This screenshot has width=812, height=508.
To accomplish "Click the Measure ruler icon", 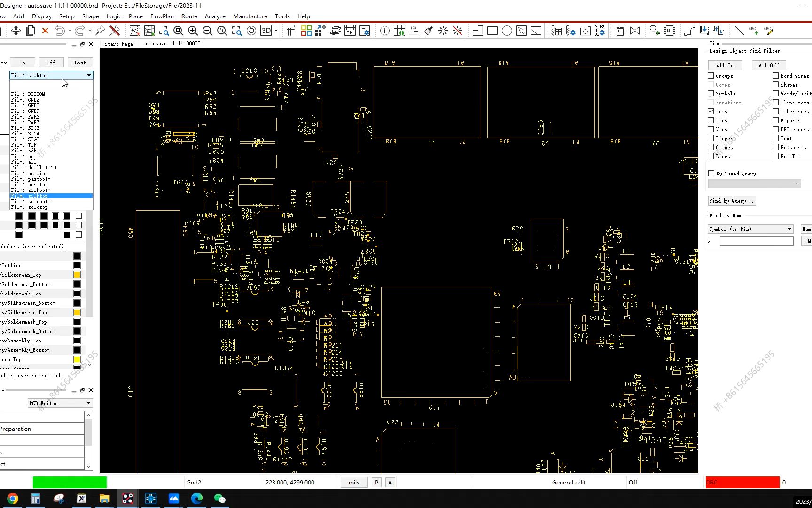I will pyautogui.click(x=414, y=31).
